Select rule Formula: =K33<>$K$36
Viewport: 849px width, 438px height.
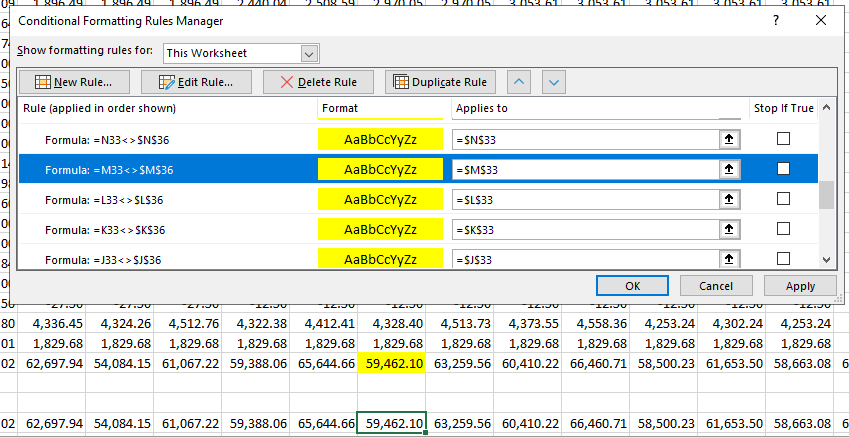(106, 230)
